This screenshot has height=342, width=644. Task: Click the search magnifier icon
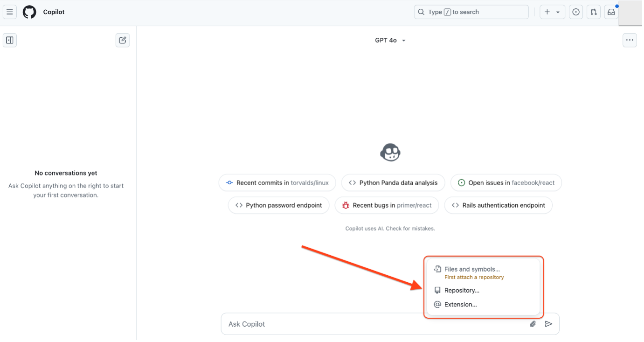(421, 12)
